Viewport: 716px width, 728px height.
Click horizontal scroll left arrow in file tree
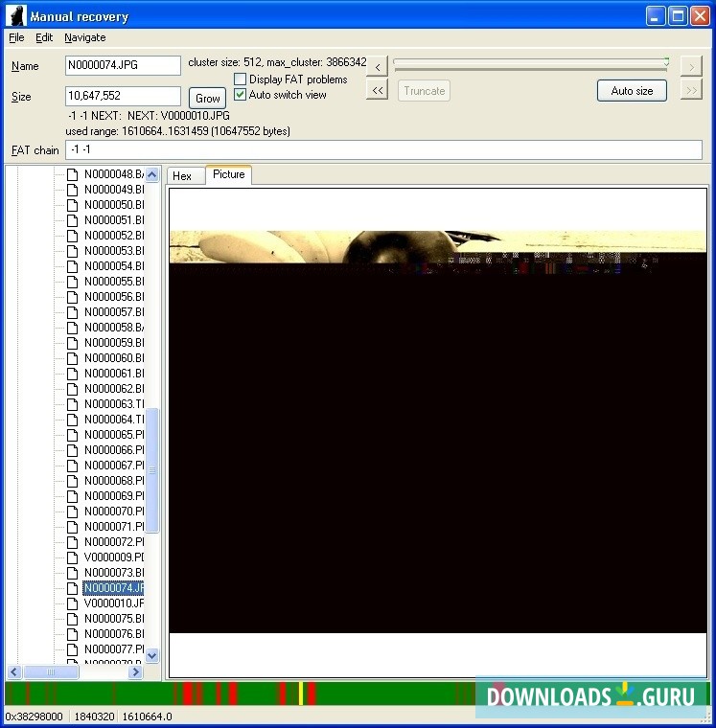point(14,671)
